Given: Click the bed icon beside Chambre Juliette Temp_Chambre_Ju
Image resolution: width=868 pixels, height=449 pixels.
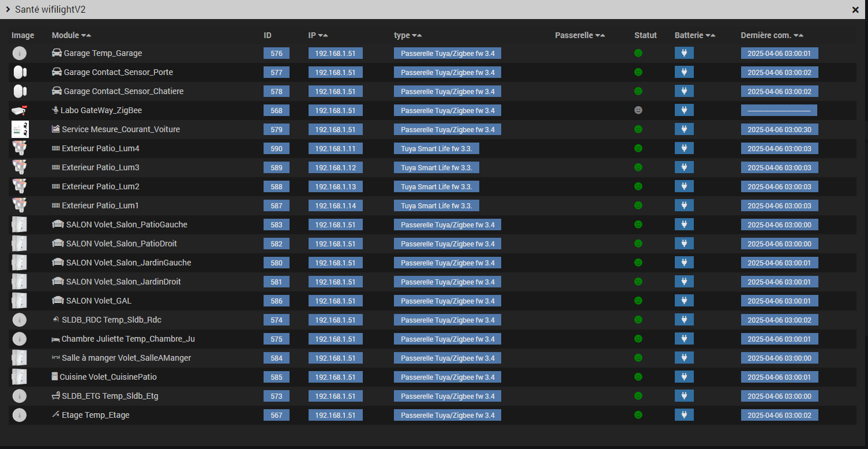Looking at the screenshot, I should 55,339.
